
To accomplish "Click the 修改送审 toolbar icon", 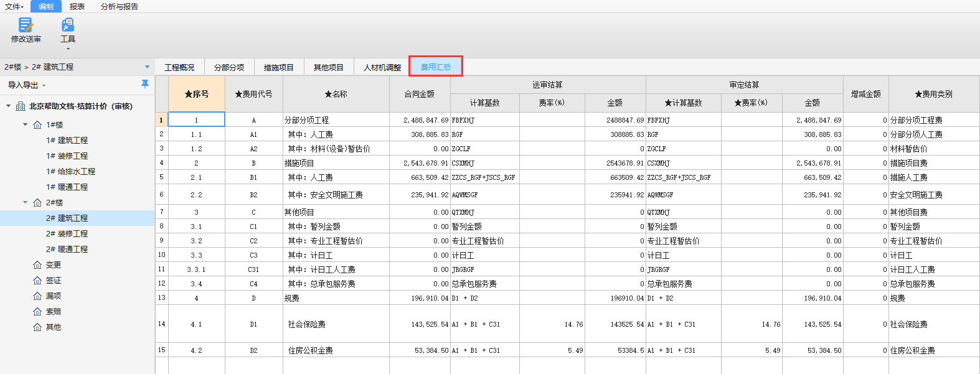I will coord(26,25).
